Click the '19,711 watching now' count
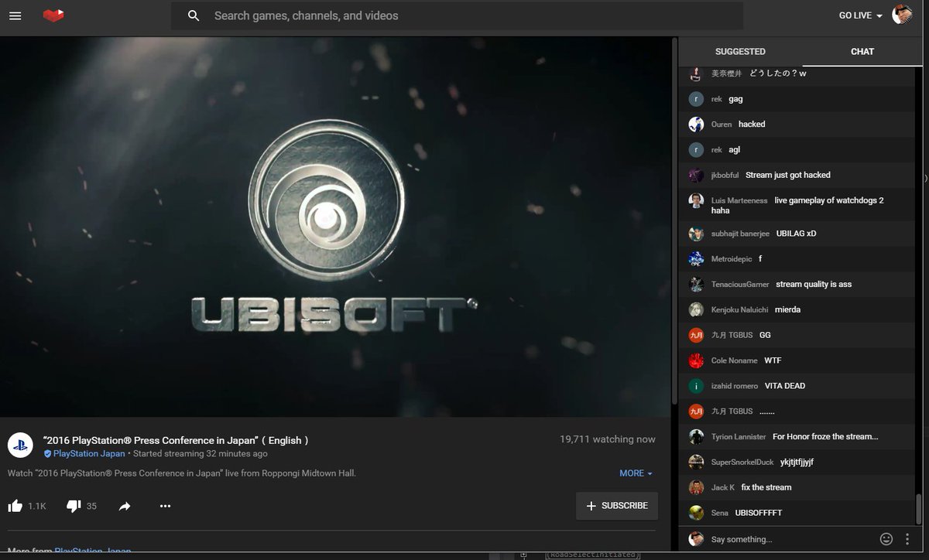The image size is (929, 560). coord(608,439)
